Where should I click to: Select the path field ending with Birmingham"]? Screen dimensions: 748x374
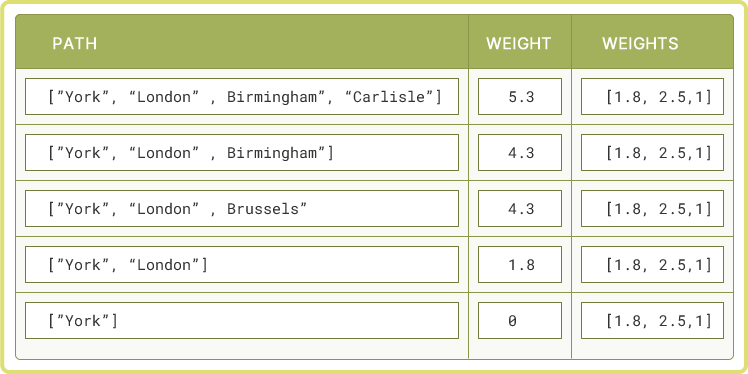(242, 152)
